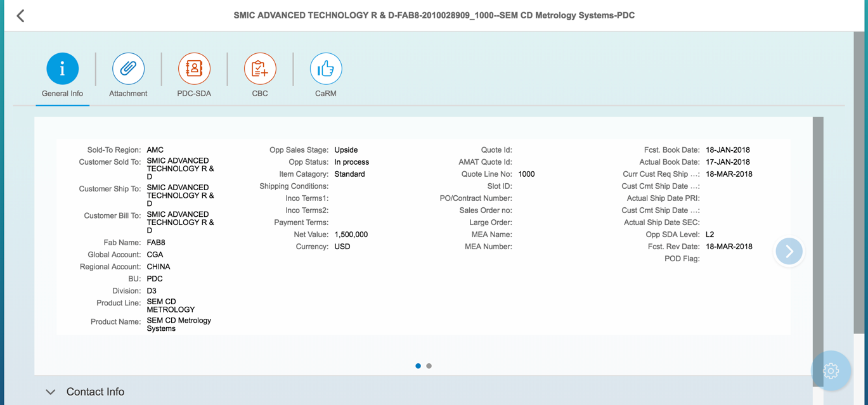This screenshot has height=405, width=868.
Task: Click the Slot ID label
Action: coord(500,186)
